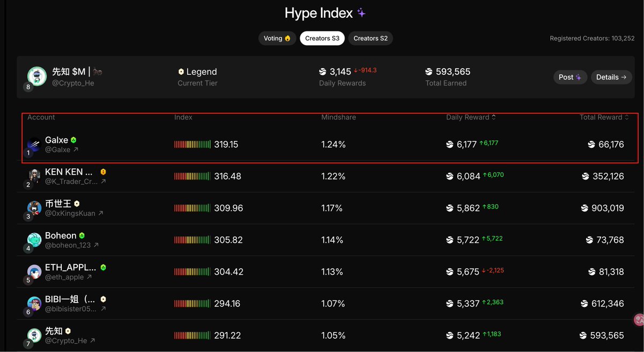Click the @eth_apple handle

pos(64,277)
